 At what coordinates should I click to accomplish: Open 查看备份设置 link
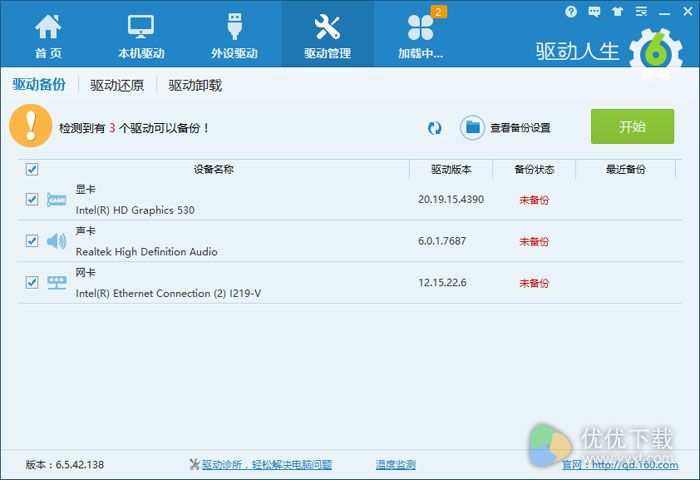click(x=521, y=128)
